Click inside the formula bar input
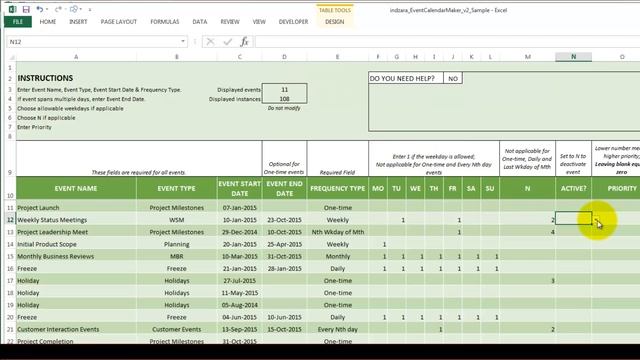This screenshot has width=640, height=360. pyautogui.click(x=447, y=42)
